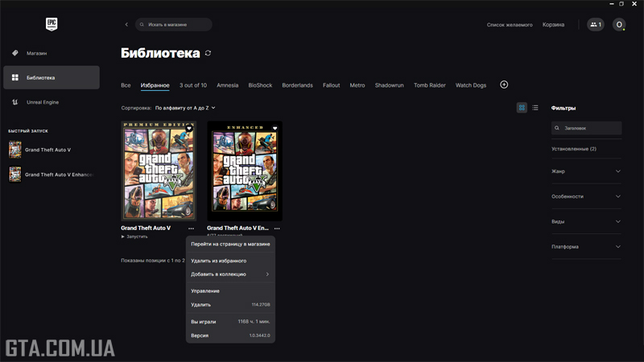The width and height of the screenshot is (644, 362).
Task: Open the friends list icon
Action: 595,25
